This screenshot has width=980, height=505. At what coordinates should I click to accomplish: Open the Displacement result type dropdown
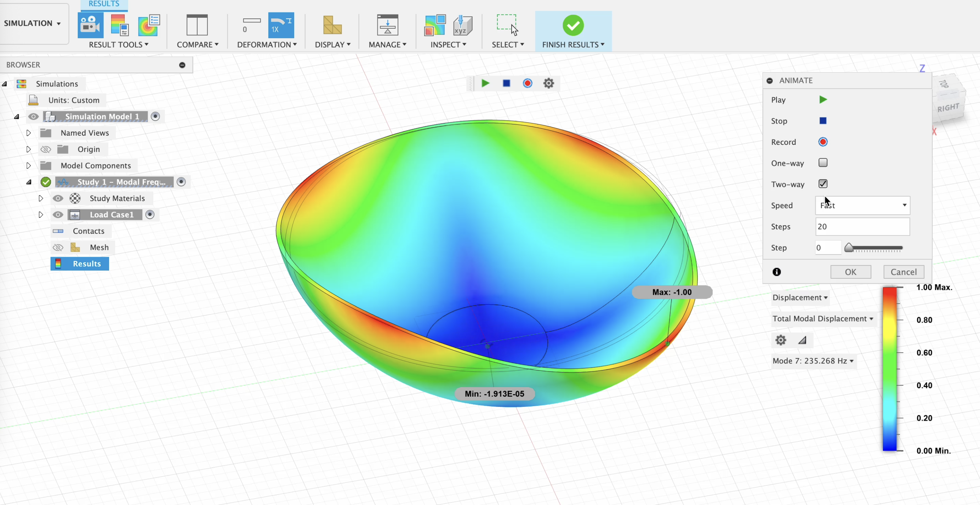pos(800,297)
